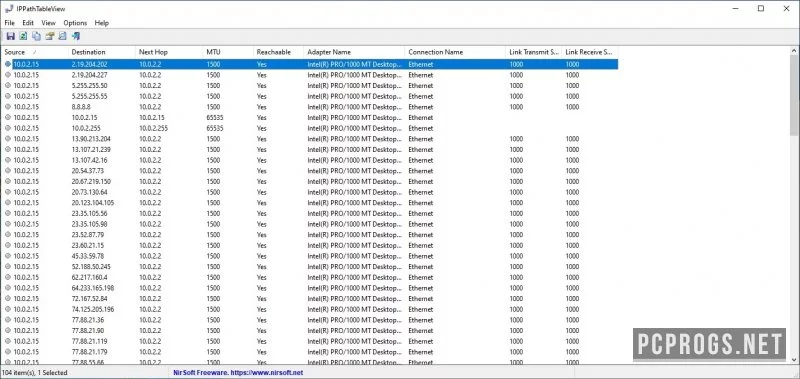Select the row with destination 5.255.255.50

309,86
